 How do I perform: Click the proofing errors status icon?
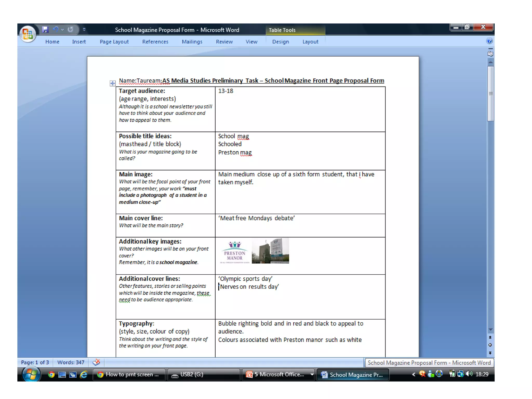96,362
